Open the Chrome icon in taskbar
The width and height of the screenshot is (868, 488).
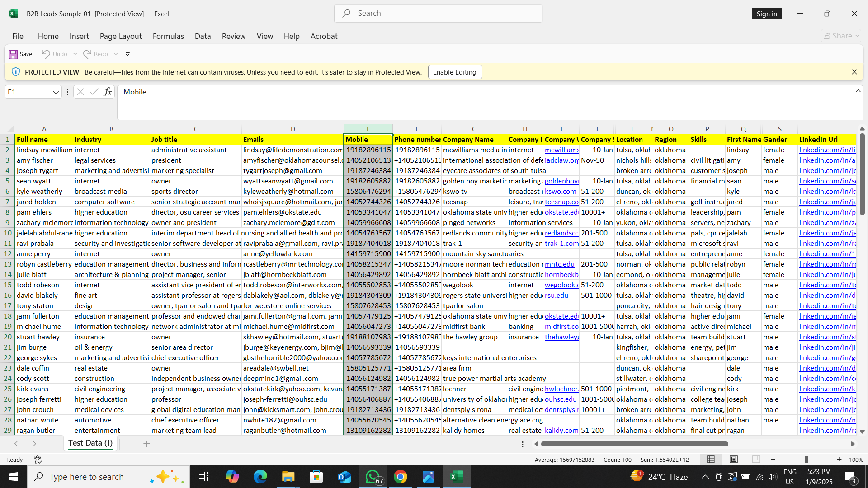[x=400, y=477]
